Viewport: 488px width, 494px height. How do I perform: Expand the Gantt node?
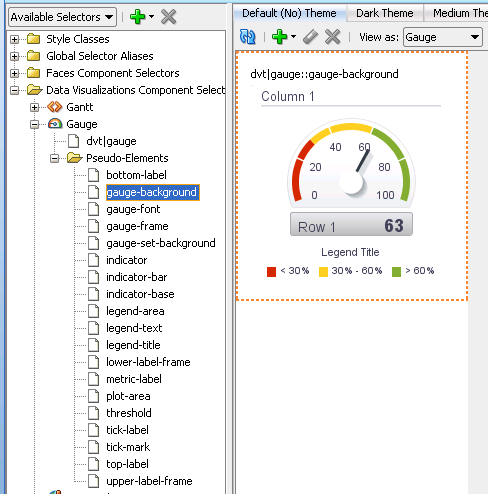34,107
